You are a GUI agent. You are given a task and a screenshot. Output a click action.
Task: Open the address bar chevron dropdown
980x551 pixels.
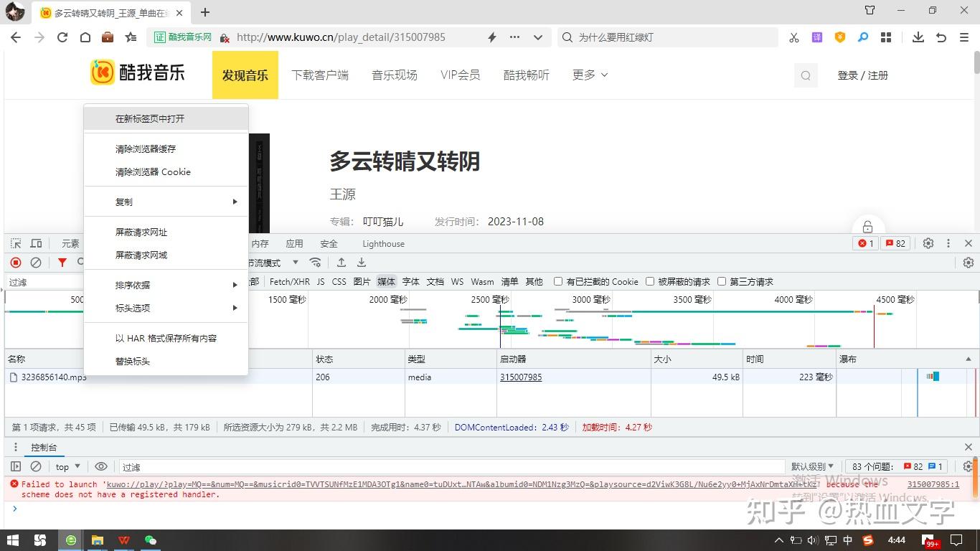click(x=538, y=37)
